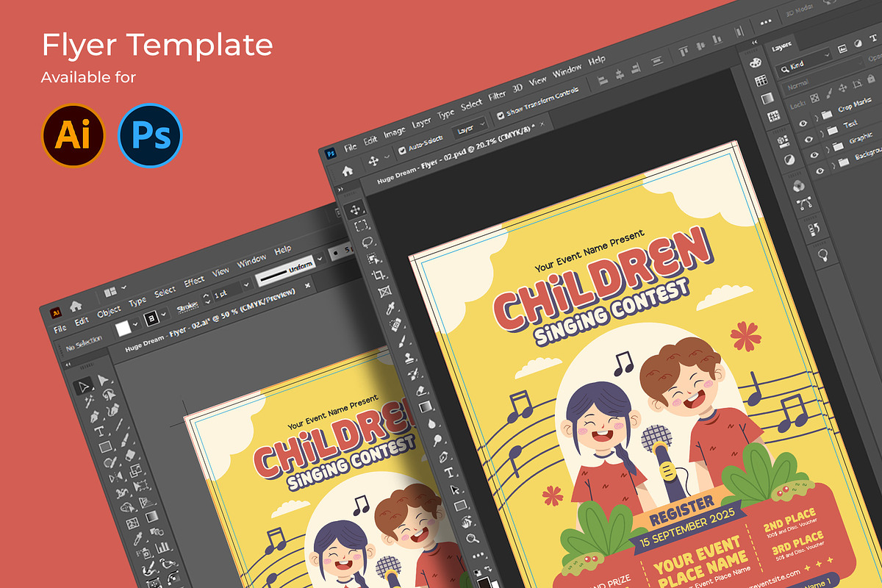Select the Crop tool in Photoshop

click(379, 276)
